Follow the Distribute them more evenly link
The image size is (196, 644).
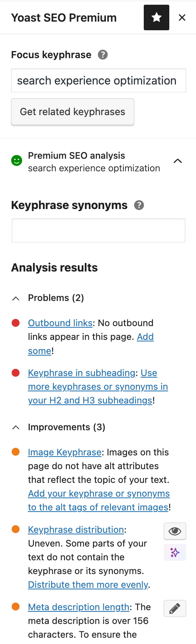tap(88, 585)
